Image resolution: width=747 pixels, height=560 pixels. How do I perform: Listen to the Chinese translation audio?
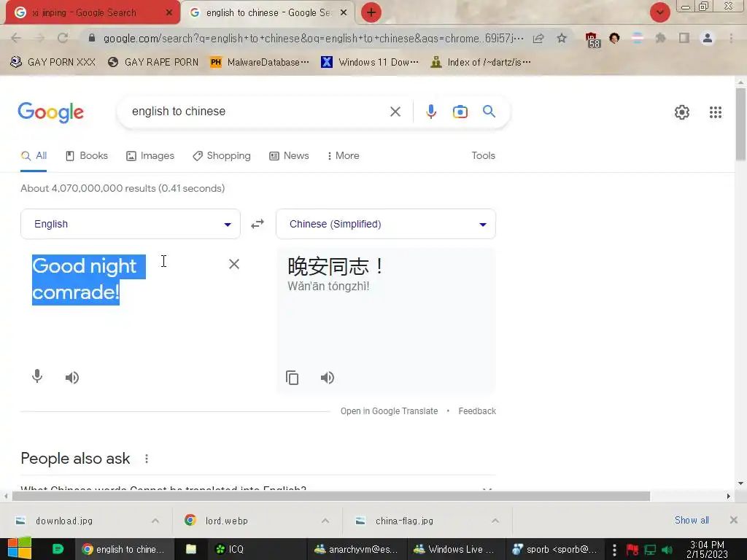(x=328, y=378)
